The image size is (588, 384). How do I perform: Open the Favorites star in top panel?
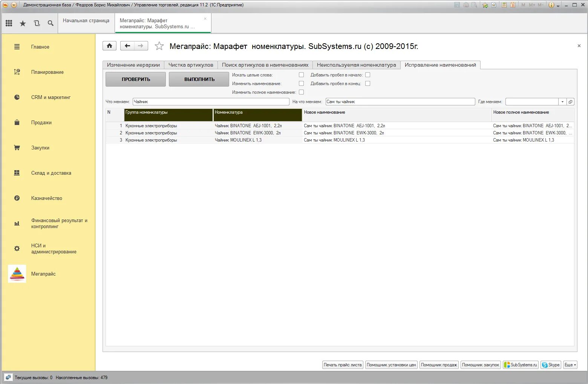pos(23,23)
